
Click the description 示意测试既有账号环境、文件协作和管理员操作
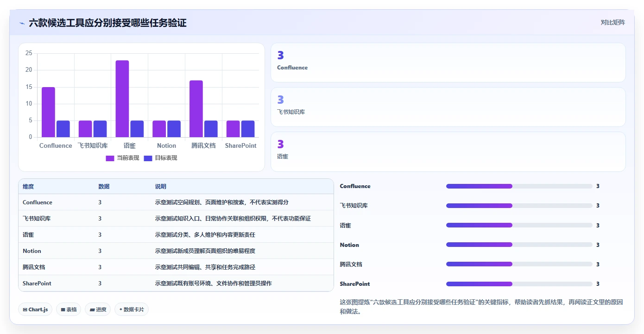point(213,283)
